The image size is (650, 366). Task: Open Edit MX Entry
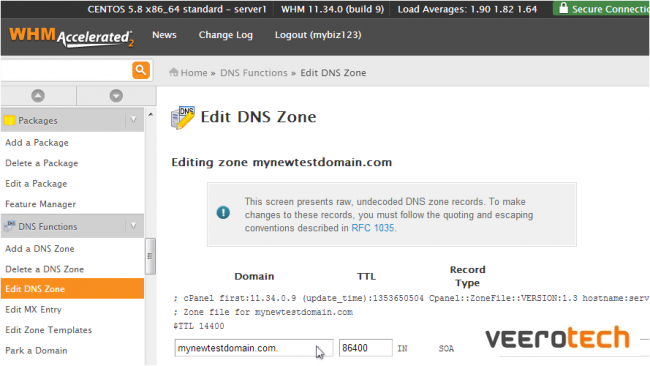point(33,310)
